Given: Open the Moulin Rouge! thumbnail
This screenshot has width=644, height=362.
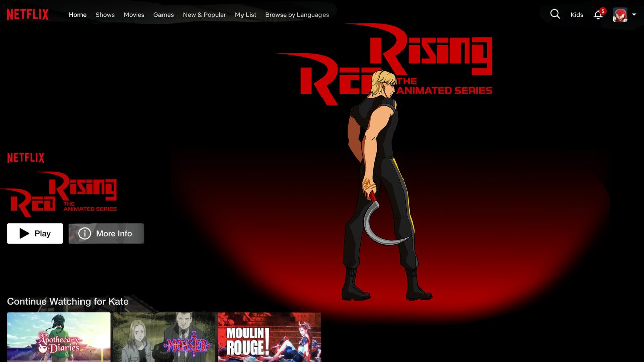Looking at the screenshot, I should (270, 337).
